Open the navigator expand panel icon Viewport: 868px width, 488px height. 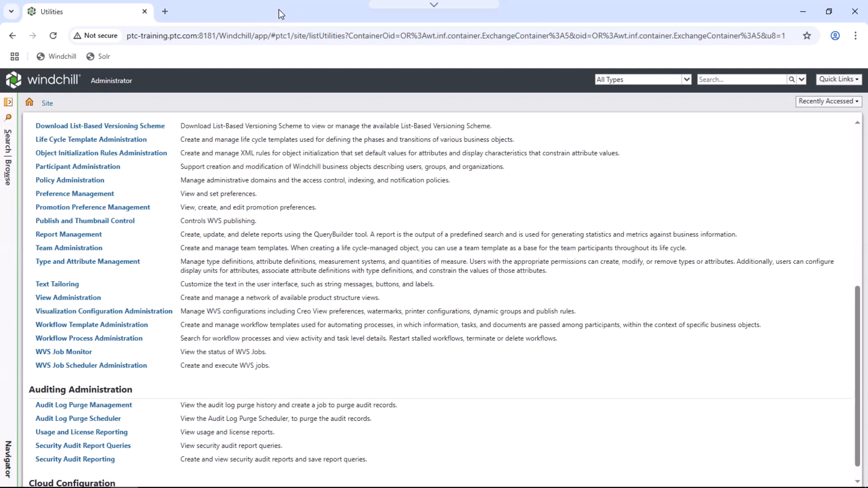coord(8,102)
